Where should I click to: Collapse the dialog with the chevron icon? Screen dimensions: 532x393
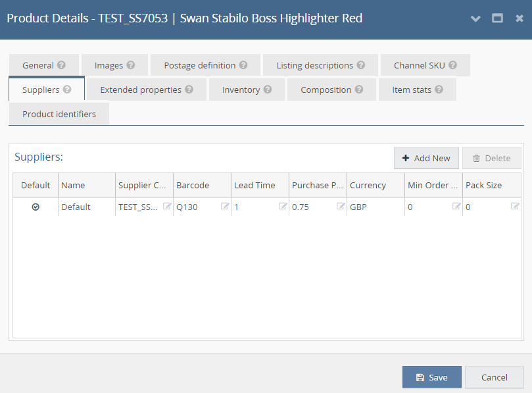[x=475, y=18]
